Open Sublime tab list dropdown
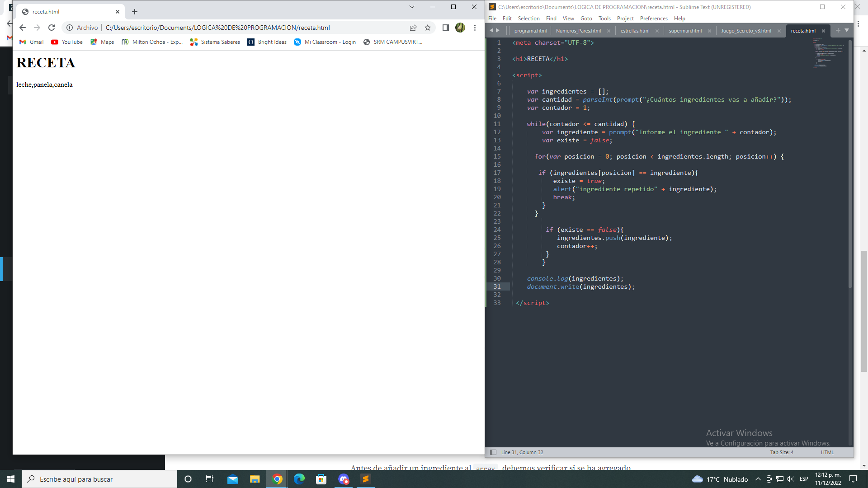This screenshot has height=488, width=868. pyautogui.click(x=847, y=30)
